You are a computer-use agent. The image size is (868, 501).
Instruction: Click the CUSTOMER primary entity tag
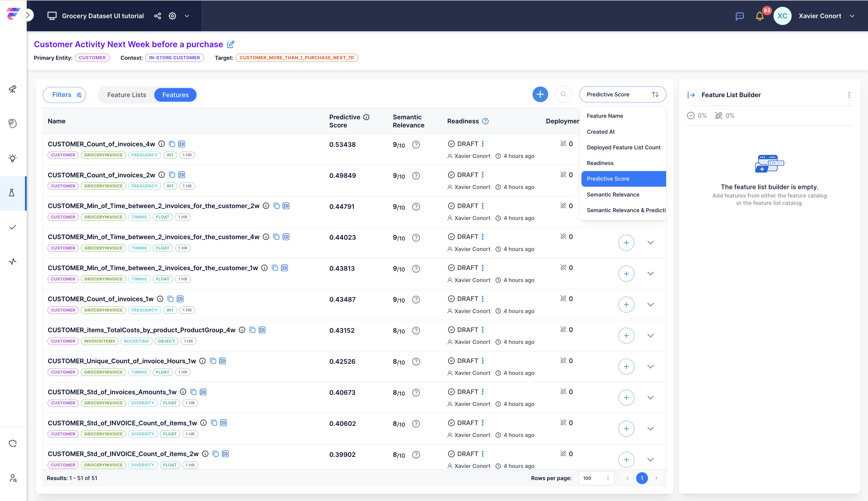click(92, 58)
